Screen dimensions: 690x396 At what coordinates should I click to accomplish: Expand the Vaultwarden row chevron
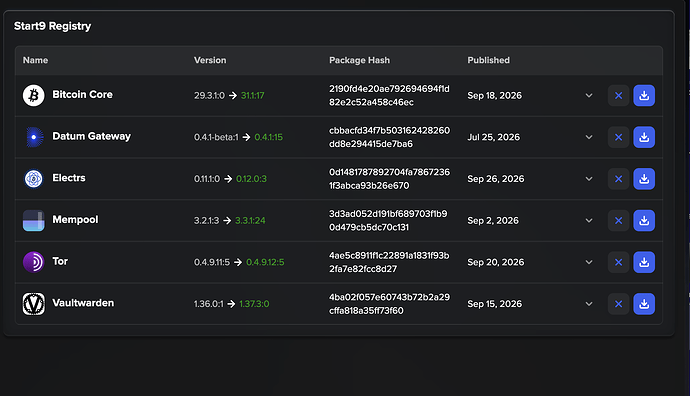coord(589,304)
